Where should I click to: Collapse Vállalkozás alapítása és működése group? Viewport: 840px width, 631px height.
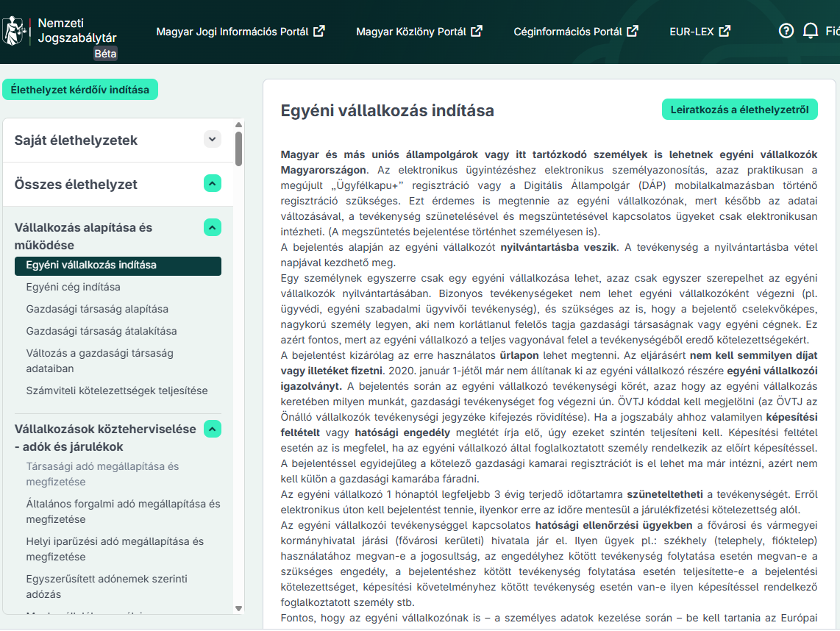[x=212, y=228]
